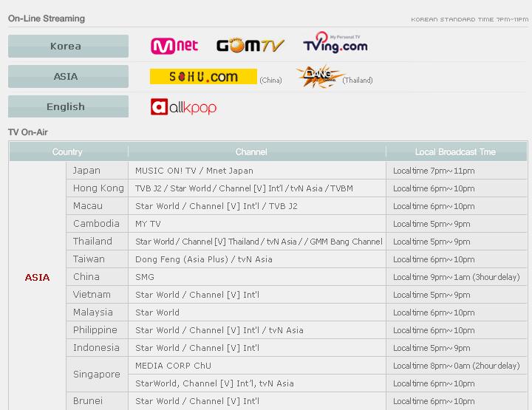The width and height of the screenshot is (532, 410).
Task: Click the '(Thailand)' label beside Bang logo
Action: 358,81
